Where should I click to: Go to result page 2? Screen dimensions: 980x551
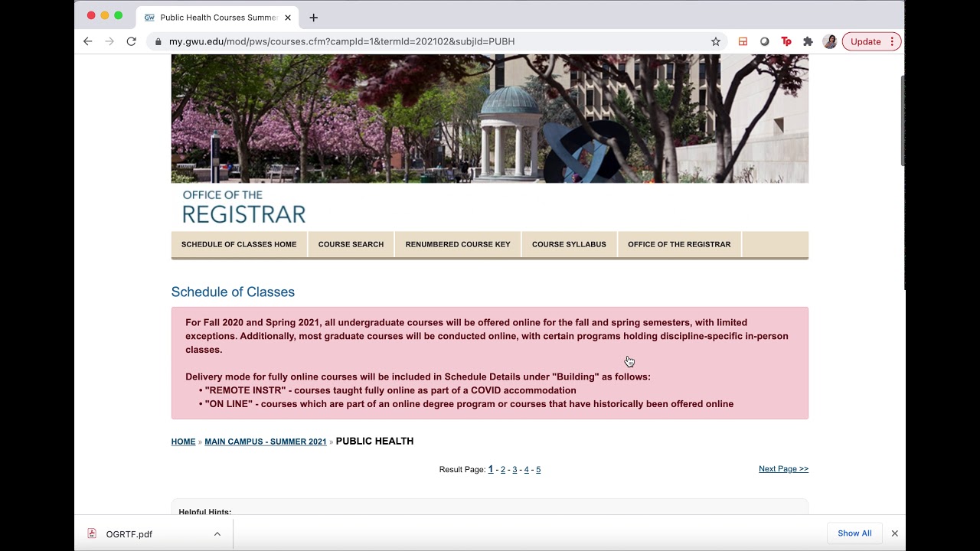point(503,469)
